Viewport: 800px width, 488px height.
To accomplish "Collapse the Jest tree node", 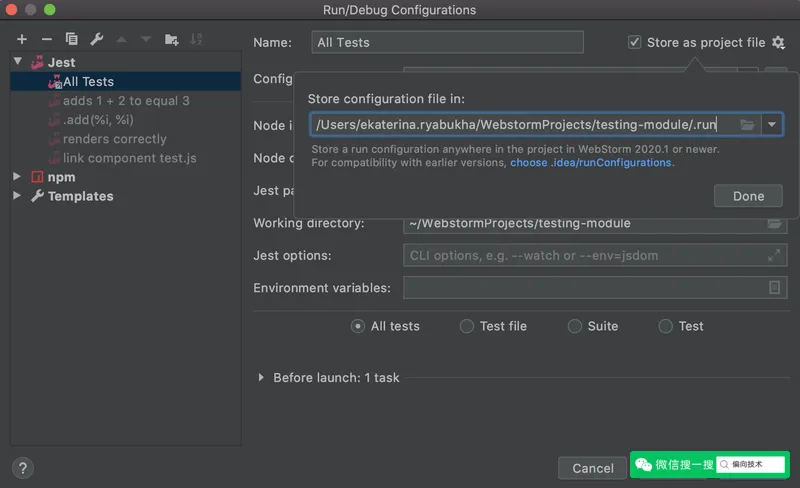I will tap(18, 62).
